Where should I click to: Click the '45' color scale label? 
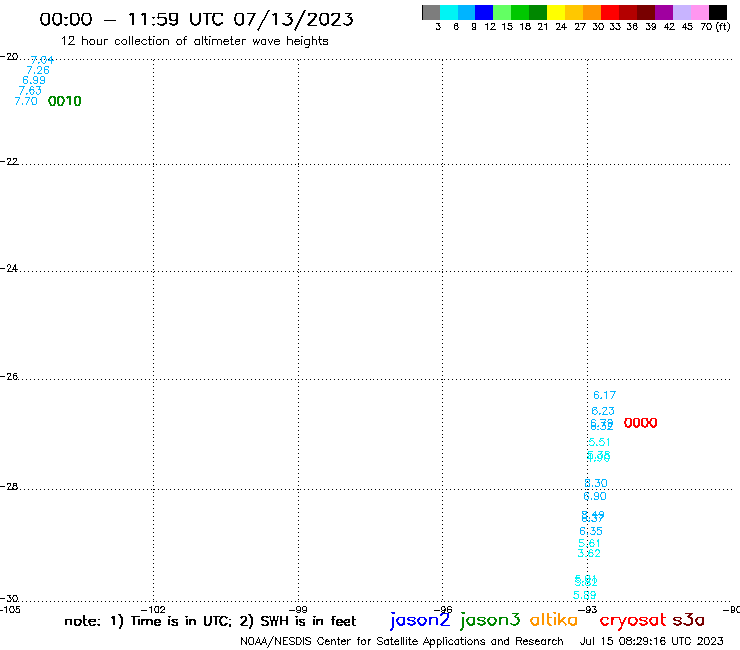click(687, 27)
